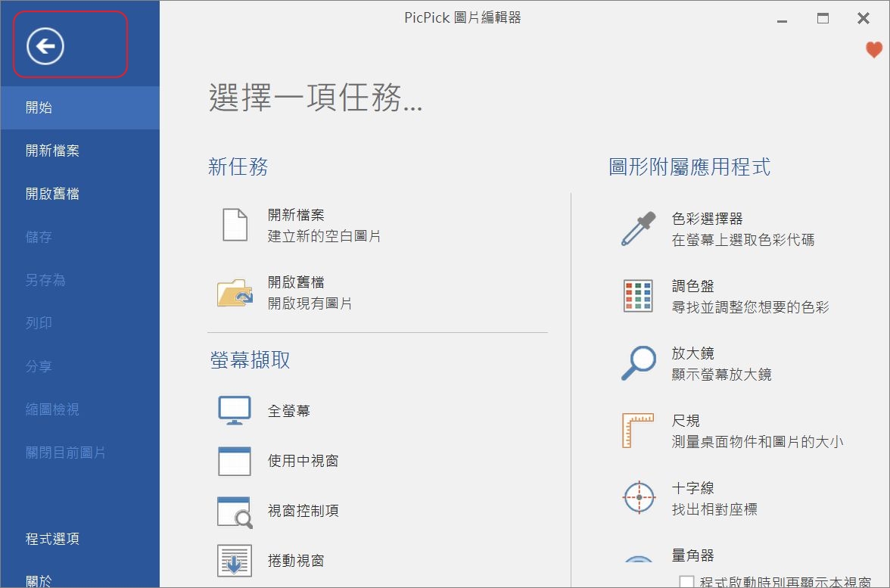890x588 pixels.
Task: Click the 使用中視窗 capture label
Action: (303, 460)
